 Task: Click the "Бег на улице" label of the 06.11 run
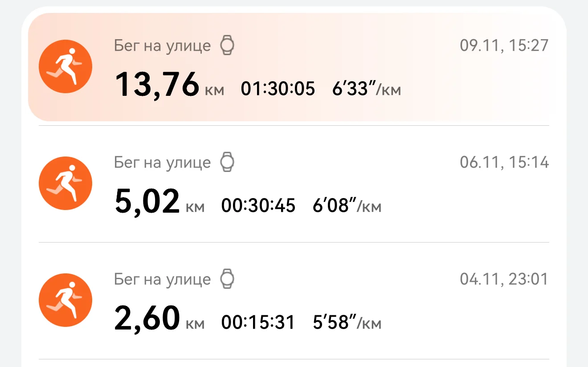point(162,162)
